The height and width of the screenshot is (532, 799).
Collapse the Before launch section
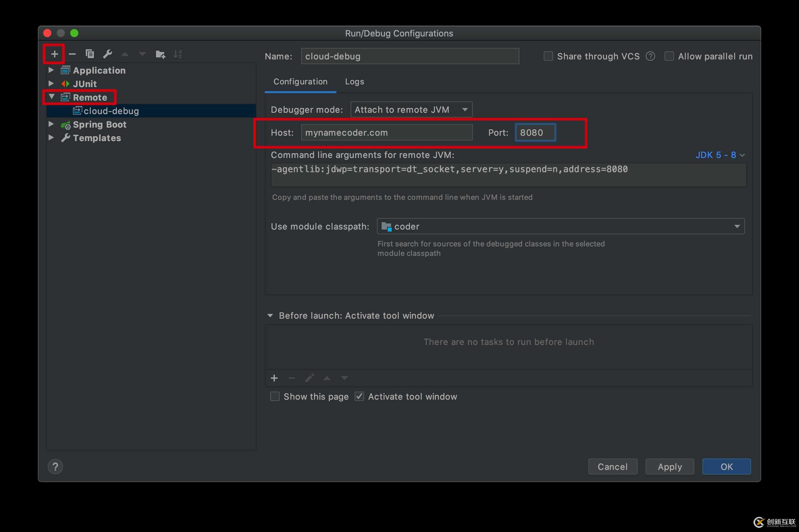click(270, 316)
